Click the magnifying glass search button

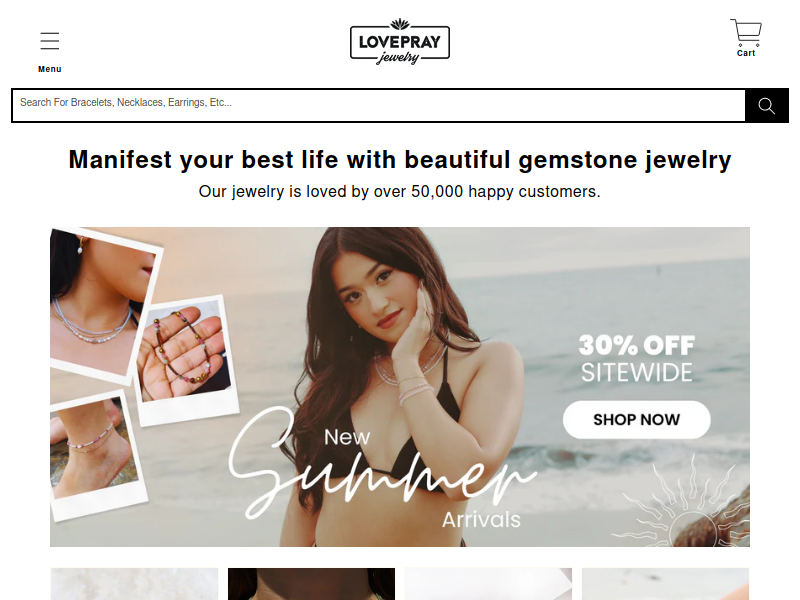pyautogui.click(x=766, y=106)
